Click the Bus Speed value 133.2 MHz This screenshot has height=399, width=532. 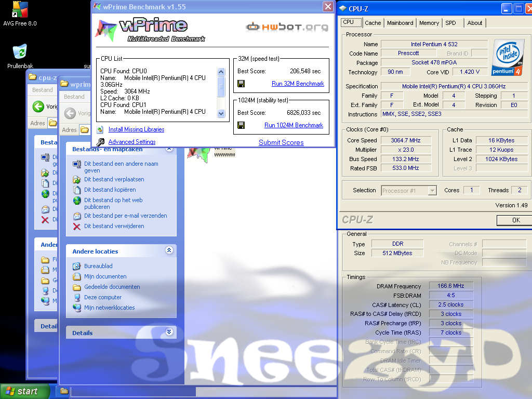click(406, 159)
